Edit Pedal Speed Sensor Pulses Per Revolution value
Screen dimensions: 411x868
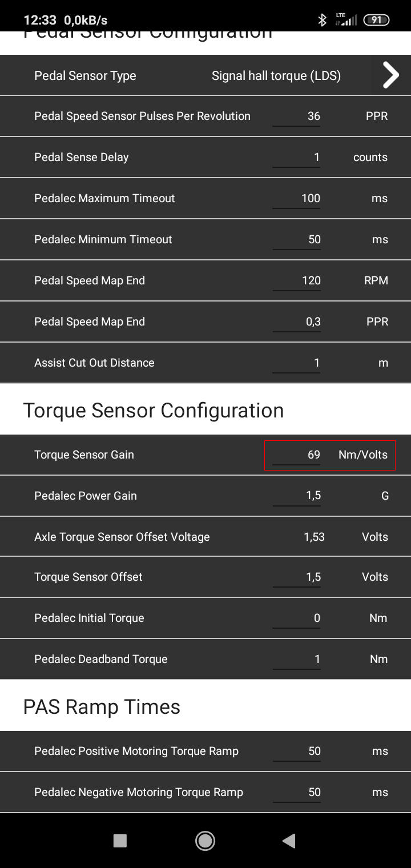pyautogui.click(x=296, y=116)
